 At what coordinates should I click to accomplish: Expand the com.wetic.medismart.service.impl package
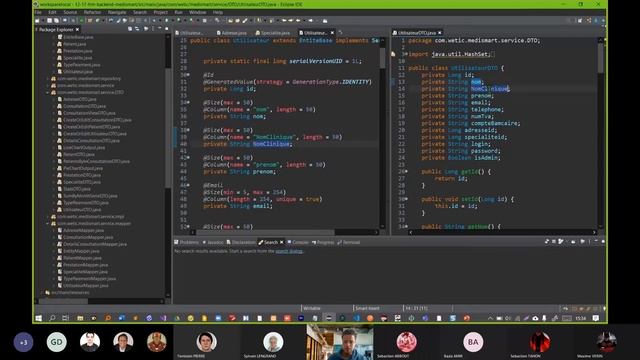(x=48, y=217)
